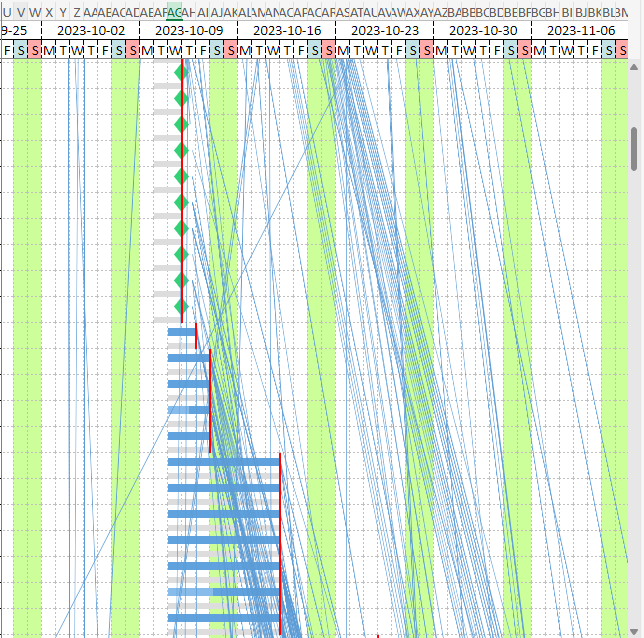Select the 2023-10-02 week cell
Screen dimensions: 644x638
pos(91,30)
